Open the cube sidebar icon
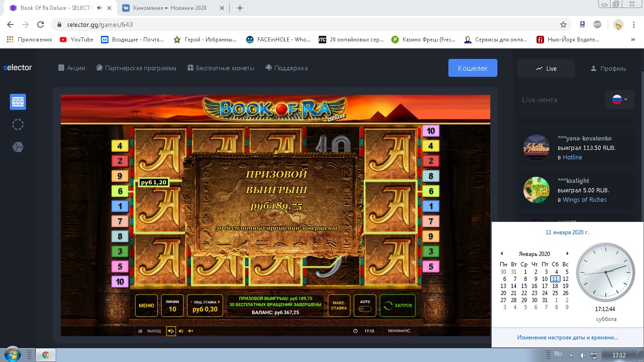This screenshot has height=362, width=644. coord(18,148)
